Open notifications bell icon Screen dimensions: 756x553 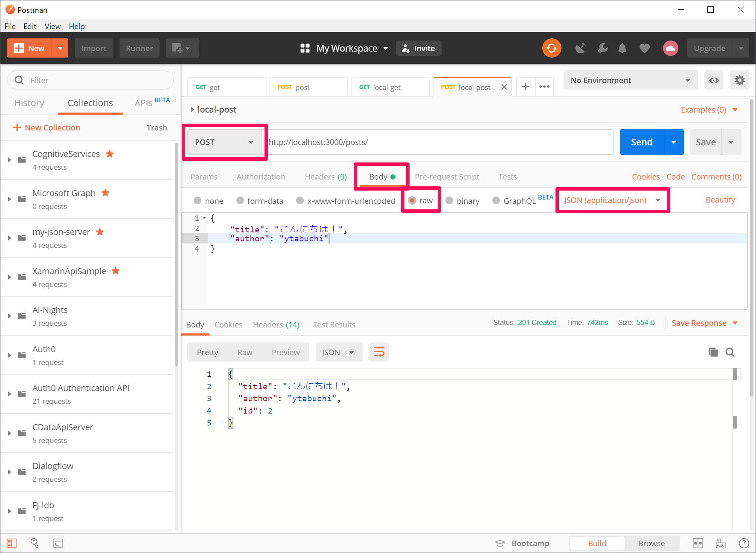coord(622,48)
